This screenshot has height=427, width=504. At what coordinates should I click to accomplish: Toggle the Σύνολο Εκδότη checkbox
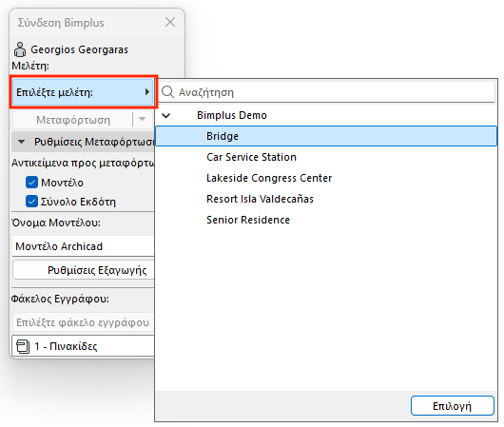coord(31,202)
